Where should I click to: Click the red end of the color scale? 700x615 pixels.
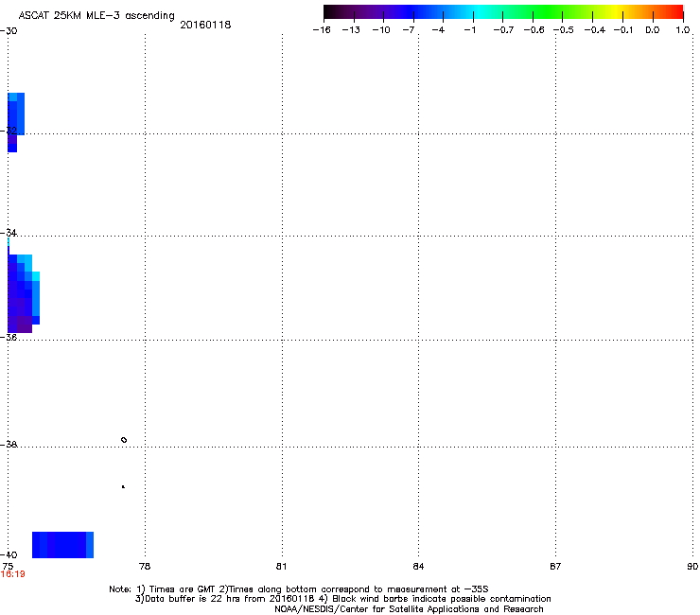pos(674,12)
